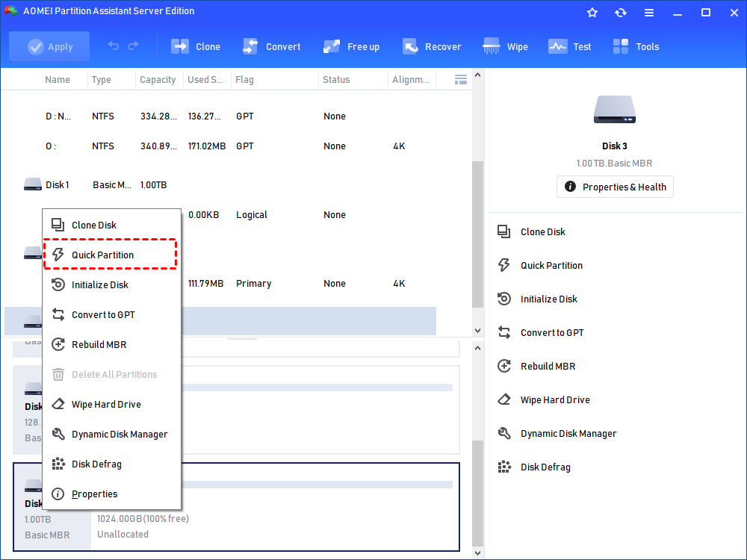
Task: Click the star favorite icon in title bar
Action: coord(592,13)
